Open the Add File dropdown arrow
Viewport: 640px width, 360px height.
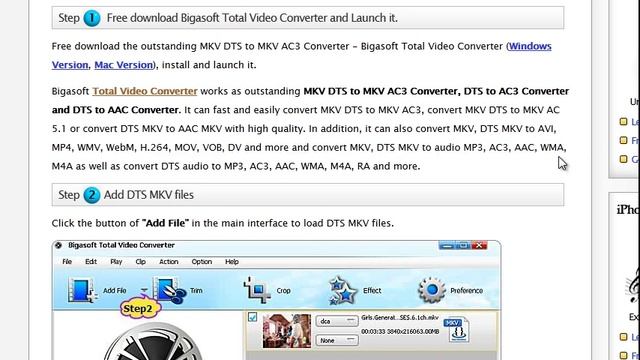pos(144,290)
